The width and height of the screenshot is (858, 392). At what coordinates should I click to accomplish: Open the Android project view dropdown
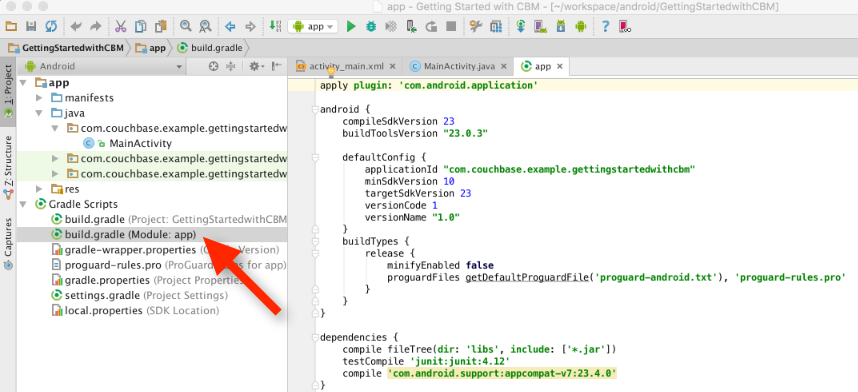point(103,66)
